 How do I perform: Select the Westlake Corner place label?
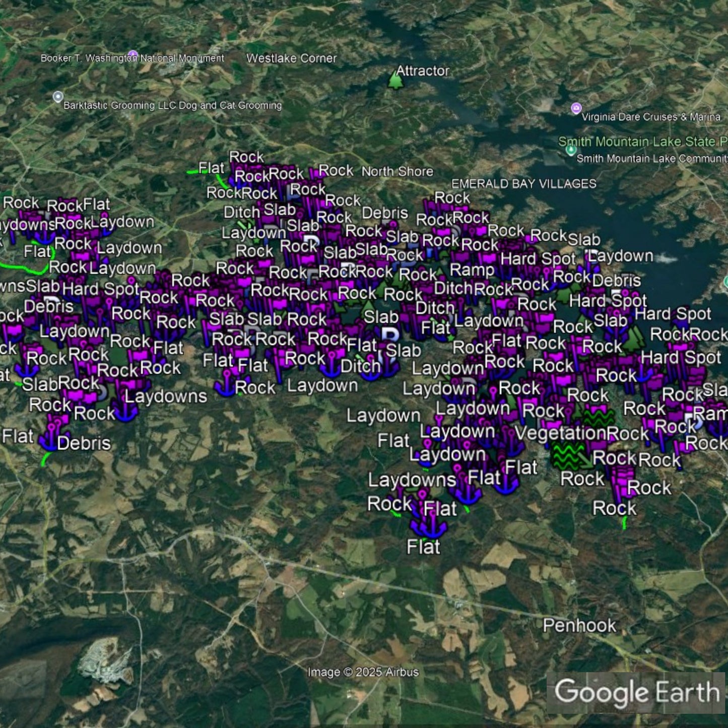pos(291,58)
